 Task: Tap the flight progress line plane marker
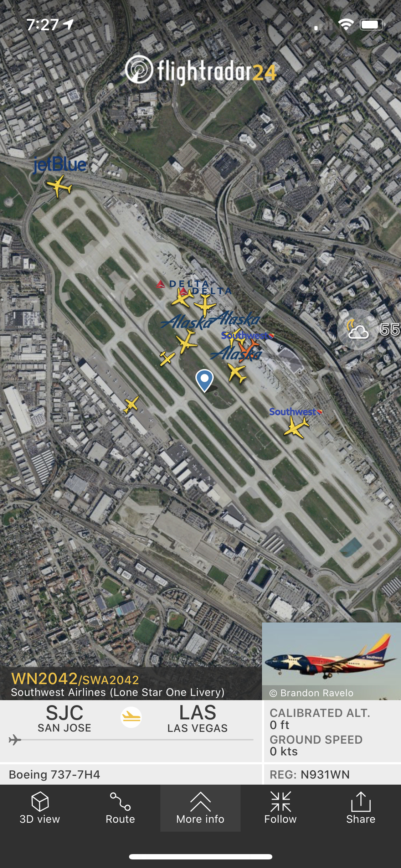pyautogui.click(x=15, y=740)
